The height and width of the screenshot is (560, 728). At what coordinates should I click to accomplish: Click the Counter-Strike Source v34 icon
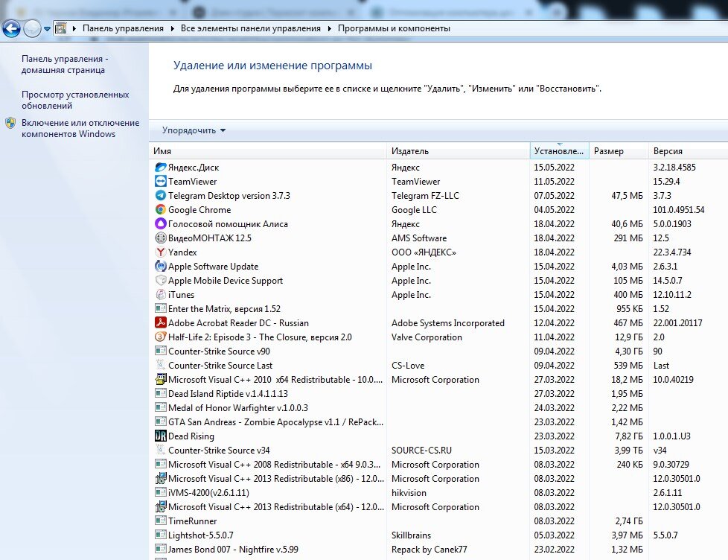click(161, 450)
